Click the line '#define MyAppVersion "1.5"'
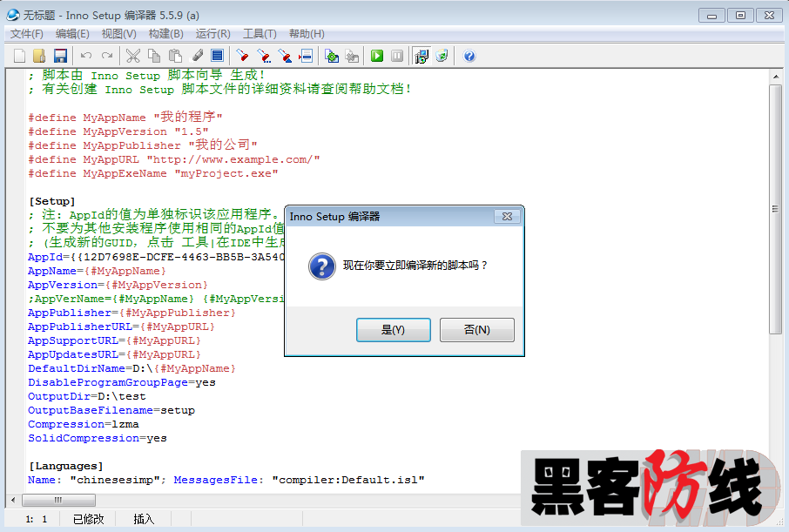 click(x=118, y=131)
